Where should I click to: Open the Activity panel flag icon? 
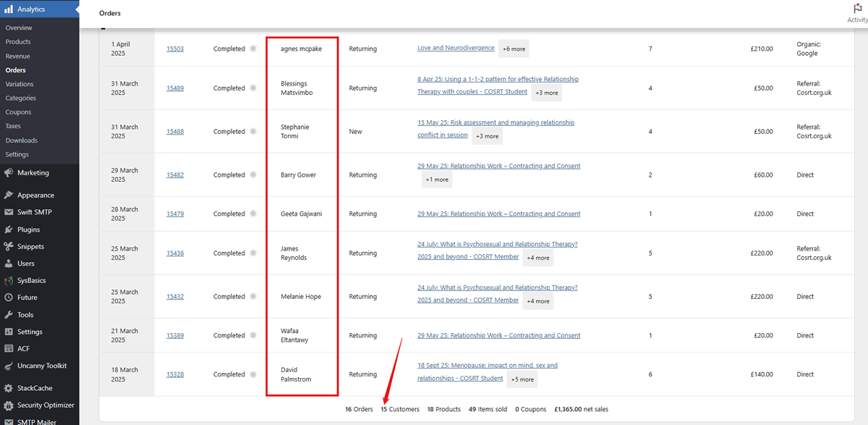point(857,8)
